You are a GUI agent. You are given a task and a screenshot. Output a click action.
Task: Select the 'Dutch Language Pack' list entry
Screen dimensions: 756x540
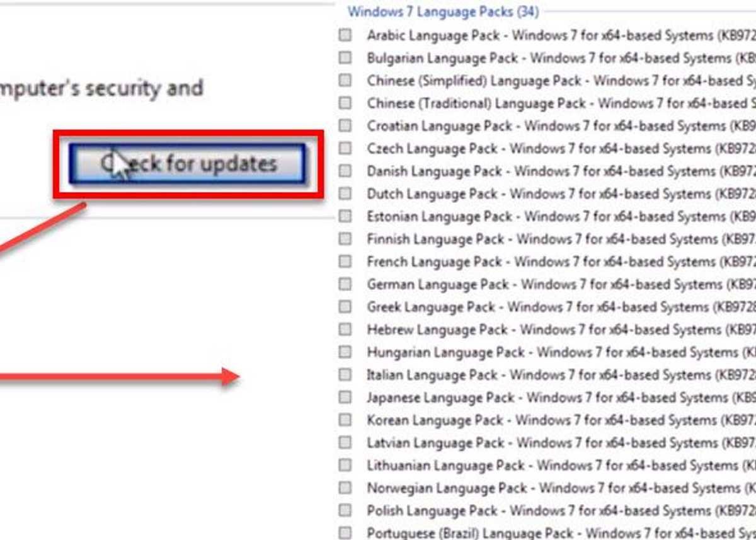pos(561,193)
